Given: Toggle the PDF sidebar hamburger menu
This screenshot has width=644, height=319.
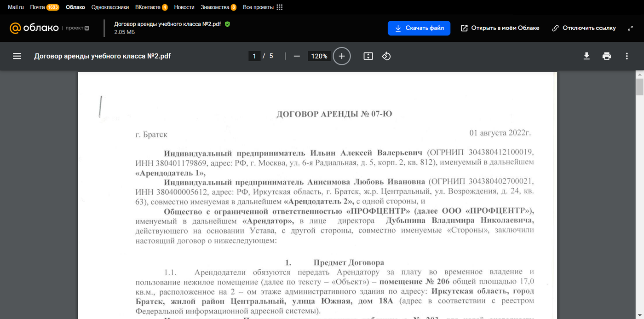Looking at the screenshot, I should [x=17, y=56].
